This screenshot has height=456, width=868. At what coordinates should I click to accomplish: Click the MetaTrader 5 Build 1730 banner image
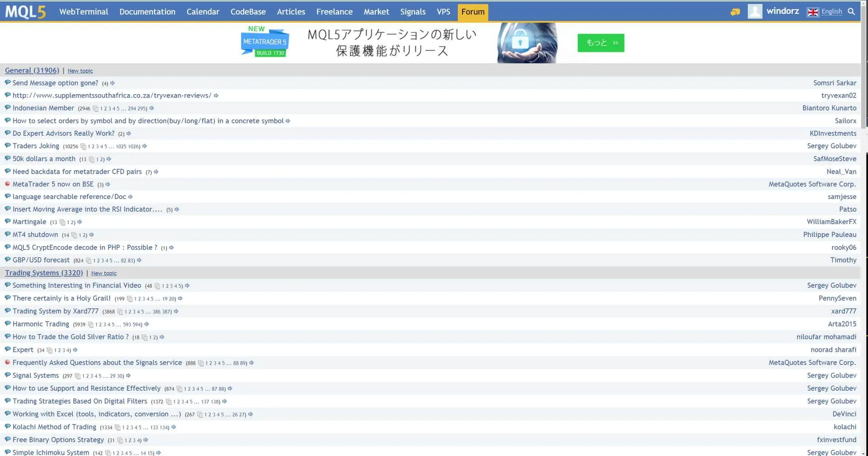(265, 42)
